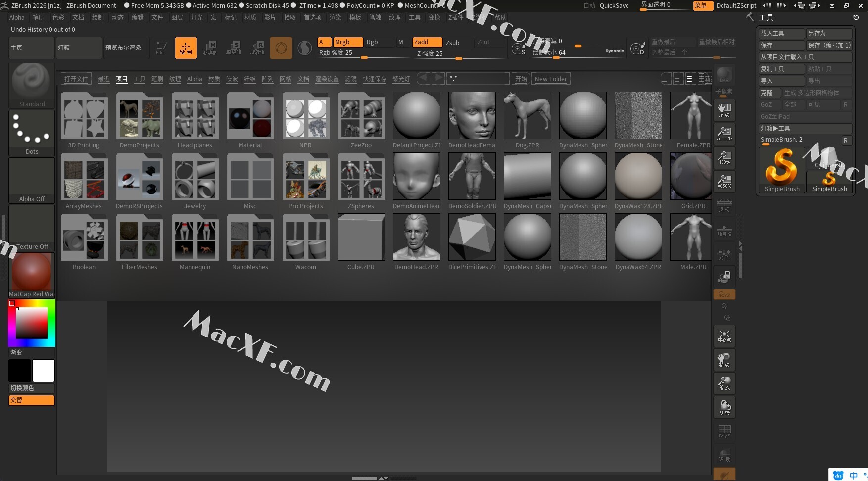This screenshot has height=481, width=868.
Task: Pick a color in the color picker square
Action: [x=32, y=323]
